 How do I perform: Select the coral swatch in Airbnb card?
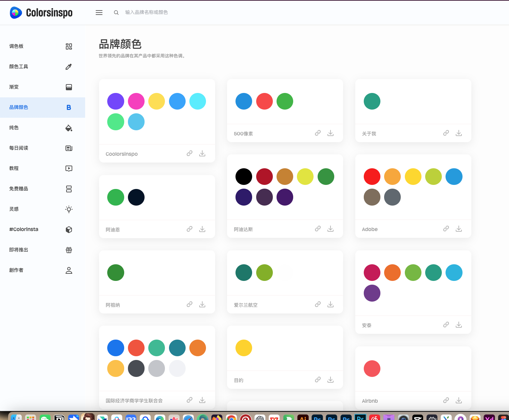click(x=372, y=368)
